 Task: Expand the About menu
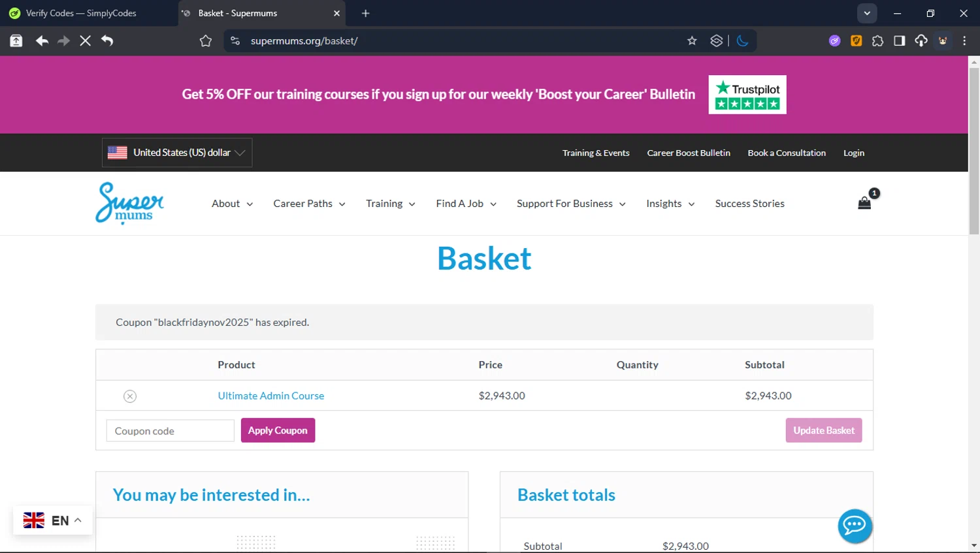coord(232,204)
